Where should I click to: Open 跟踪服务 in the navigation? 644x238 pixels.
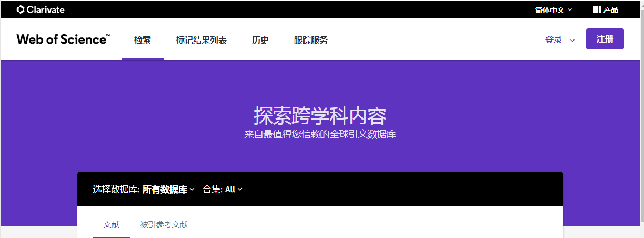point(311,40)
